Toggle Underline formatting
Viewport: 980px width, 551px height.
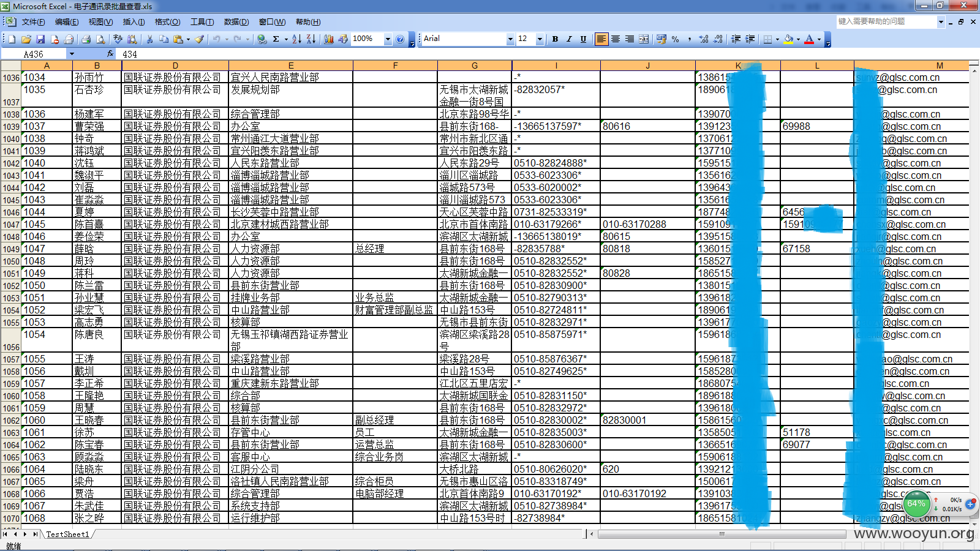(583, 39)
